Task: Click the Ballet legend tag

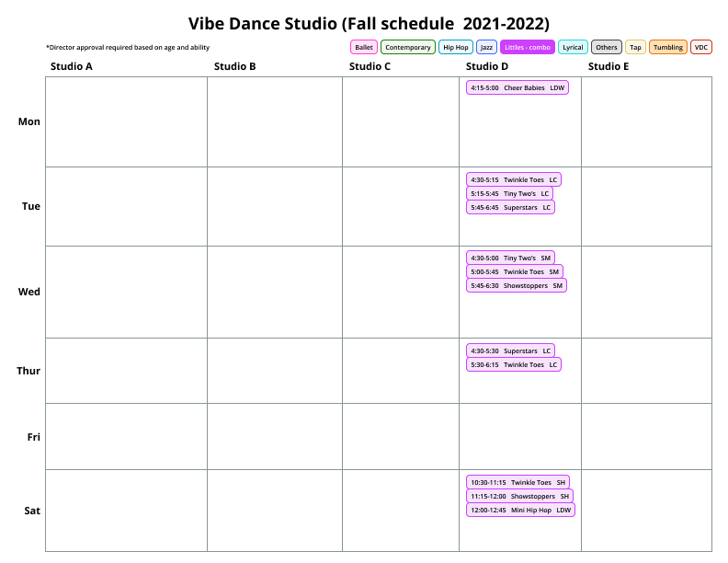Action: 364,47
